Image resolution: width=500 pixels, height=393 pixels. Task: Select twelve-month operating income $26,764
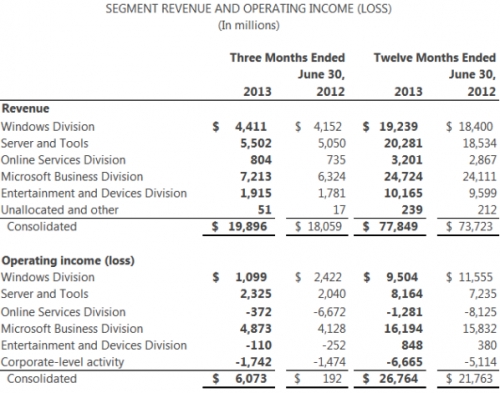coord(390,379)
